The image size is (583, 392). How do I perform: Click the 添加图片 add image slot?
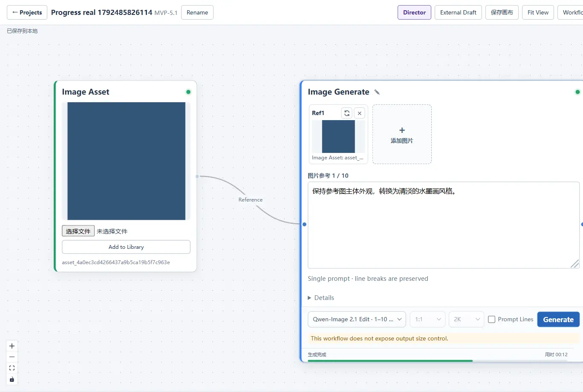(402, 134)
